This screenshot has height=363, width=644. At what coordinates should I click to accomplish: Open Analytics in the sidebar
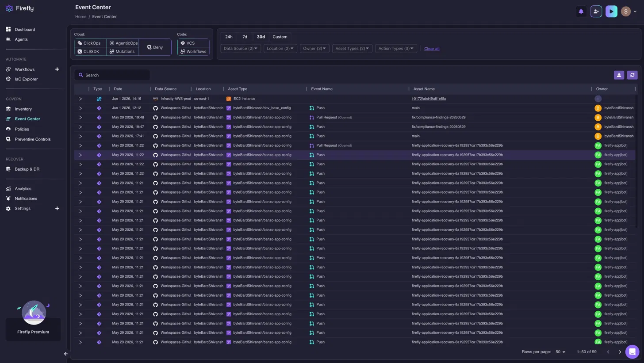point(23,189)
